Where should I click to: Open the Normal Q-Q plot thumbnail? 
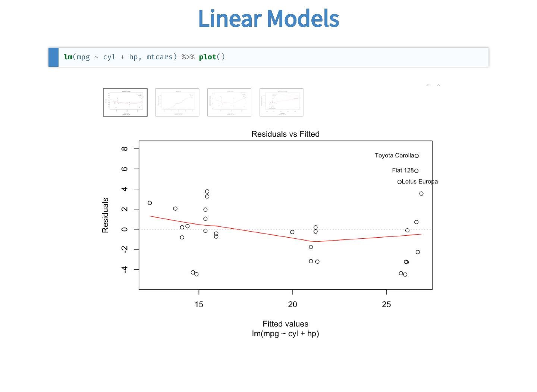pos(177,103)
